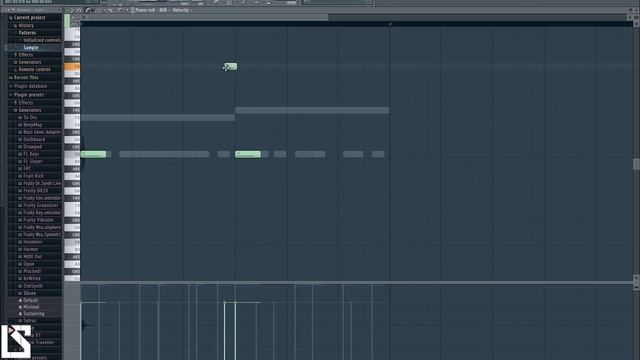
Task: Open the Velocity event selector
Action: click(x=180, y=10)
